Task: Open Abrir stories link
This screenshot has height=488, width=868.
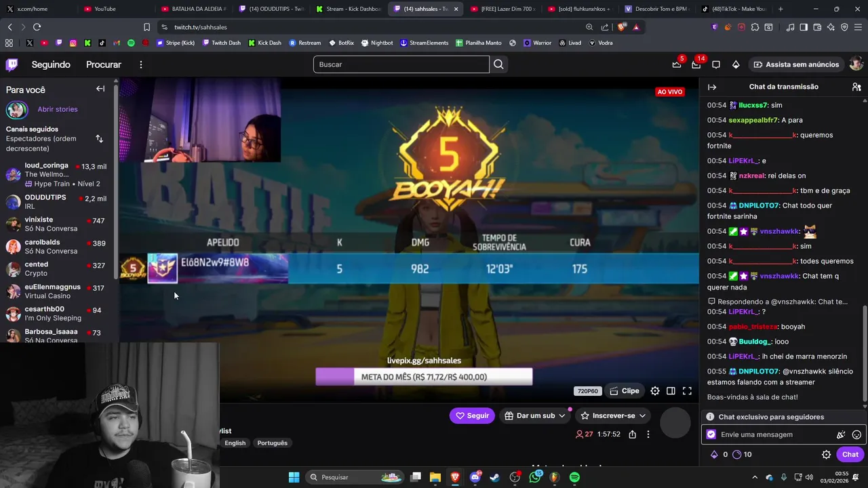Action: pos(58,109)
